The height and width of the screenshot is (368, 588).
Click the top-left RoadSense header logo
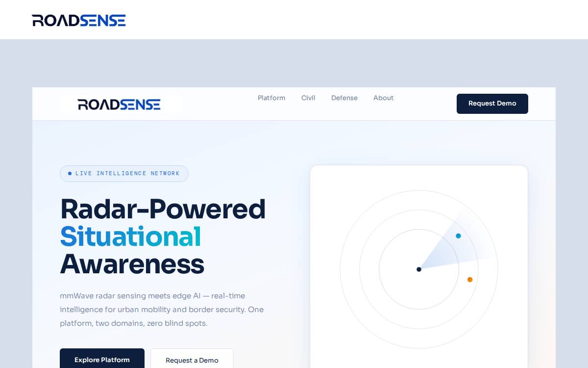pos(79,20)
